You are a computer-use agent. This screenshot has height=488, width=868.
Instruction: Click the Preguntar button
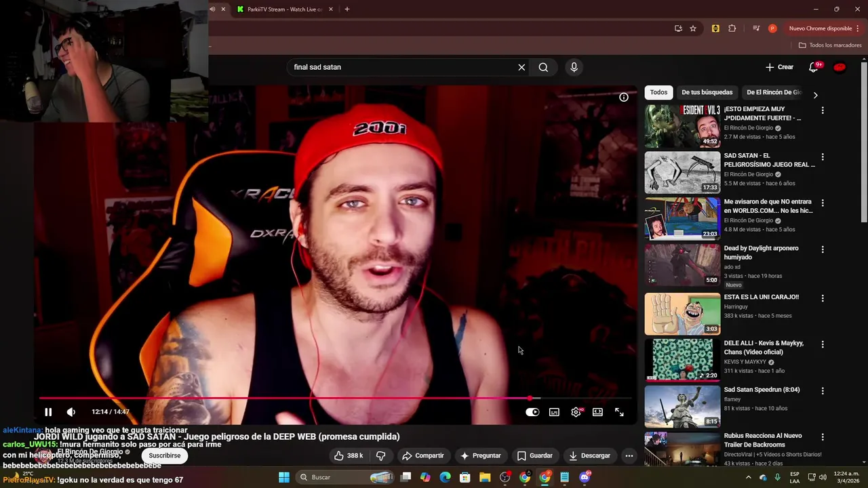tap(480, 455)
